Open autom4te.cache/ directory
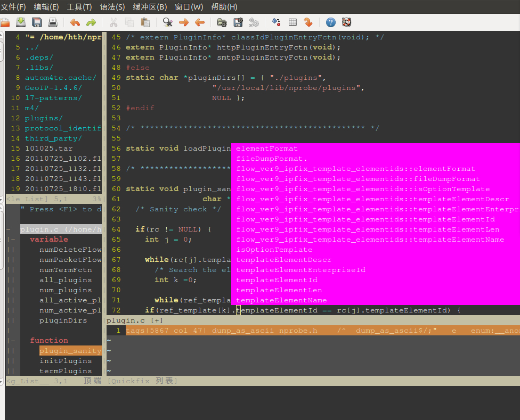This screenshot has height=420, width=520. [60, 78]
